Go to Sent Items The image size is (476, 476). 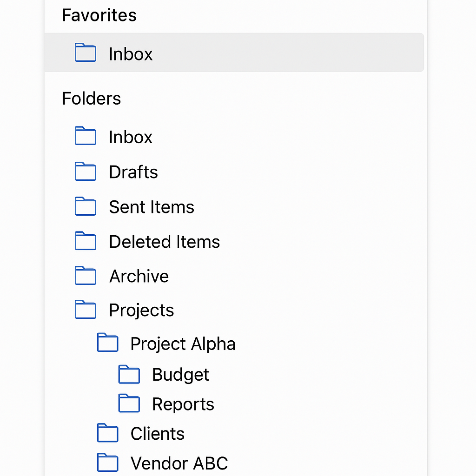pos(152,207)
